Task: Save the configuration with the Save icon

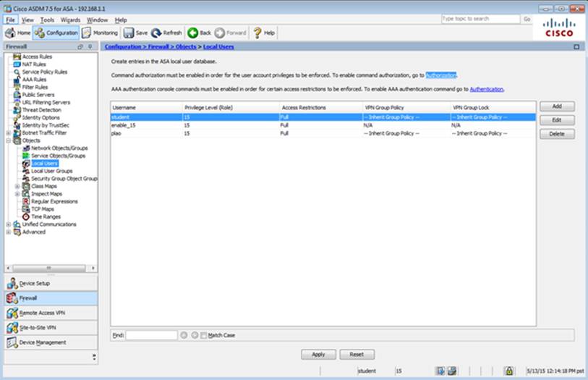Action: coord(135,33)
